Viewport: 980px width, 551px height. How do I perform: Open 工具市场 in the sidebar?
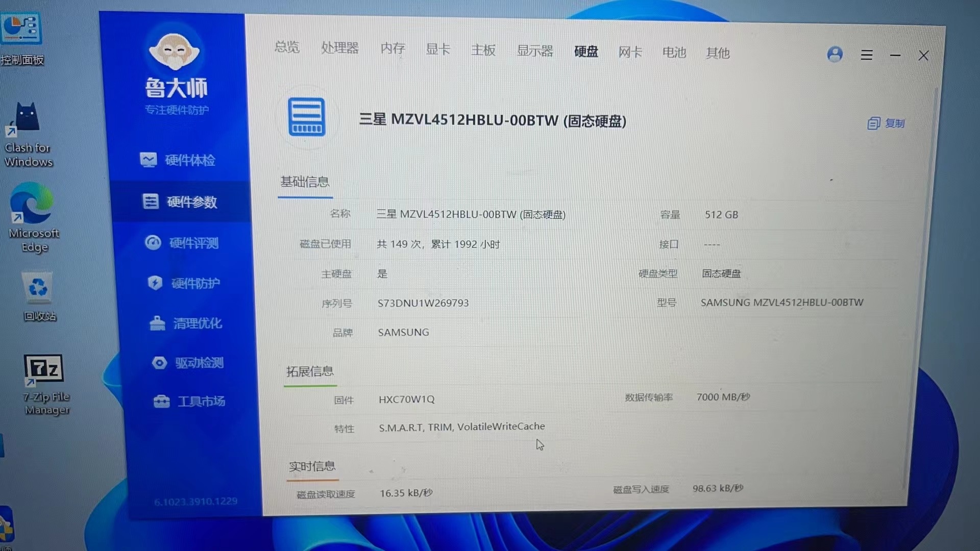(x=189, y=402)
